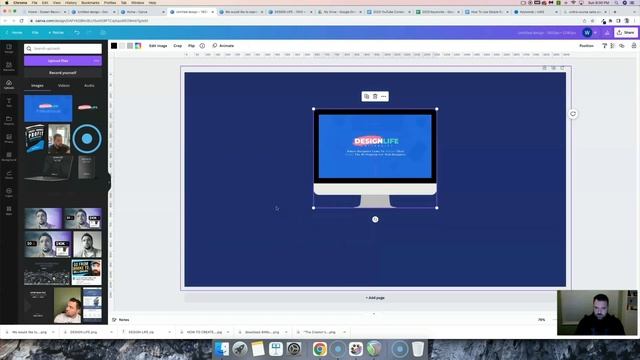The height and width of the screenshot is (360, 640).
Task: Open Finder from the dock
Action: pyautogui.click(x=222, y=349)
